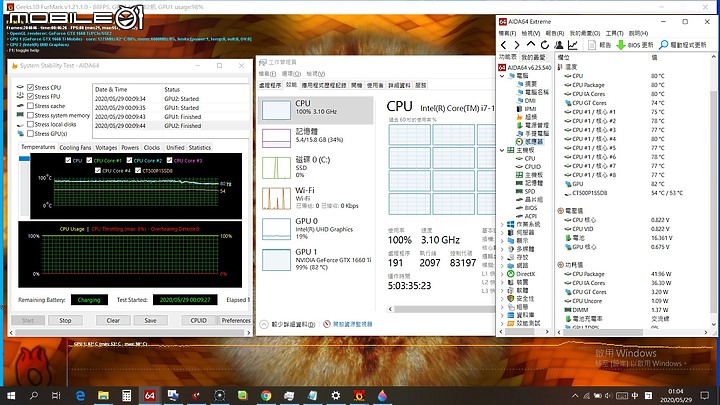Expand the 多媒體 tree node
This screenshot has width=720, height=405.
point(502,249)
